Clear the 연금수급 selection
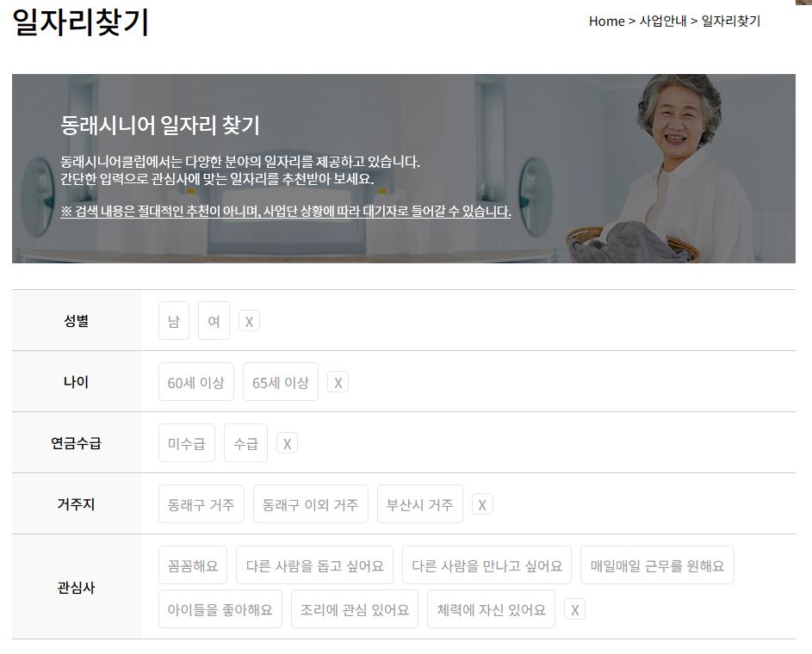This screenshot has width=812, height=654. click(287, 443)
